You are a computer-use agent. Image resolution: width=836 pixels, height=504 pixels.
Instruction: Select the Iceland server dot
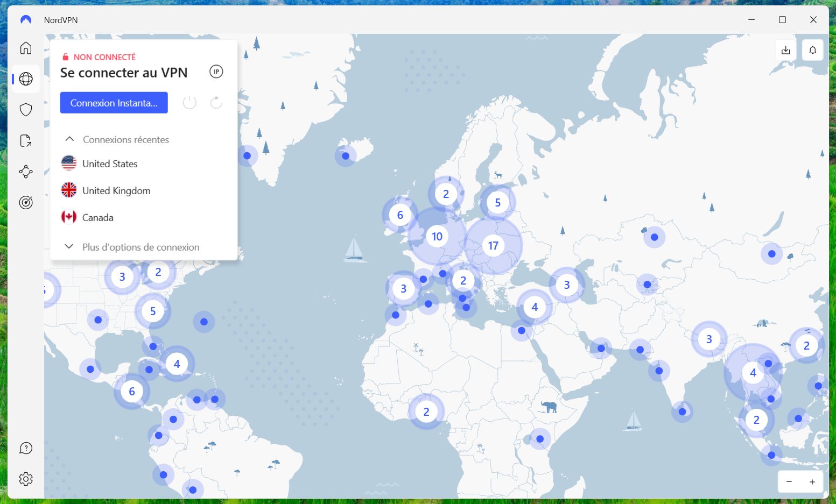click(346, 156)
